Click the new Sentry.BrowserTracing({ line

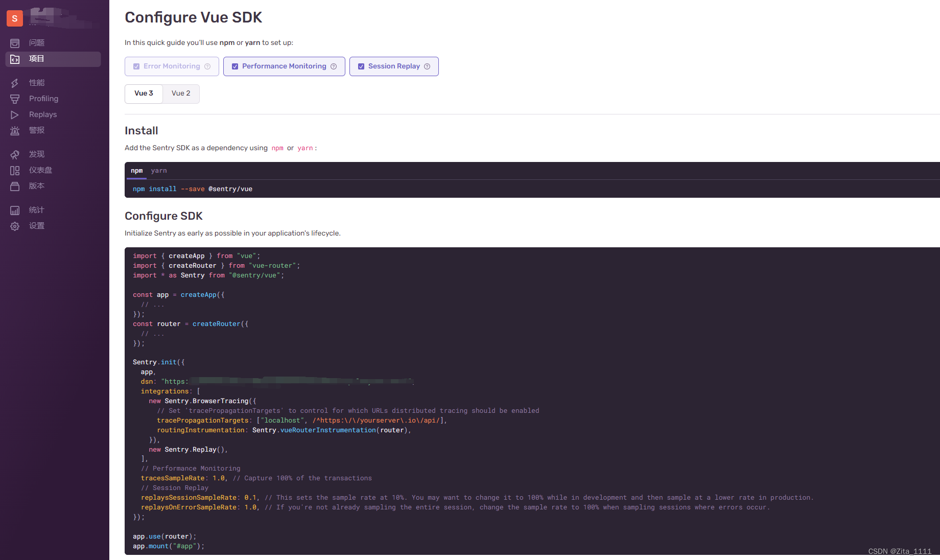click(x=202, y=401)
